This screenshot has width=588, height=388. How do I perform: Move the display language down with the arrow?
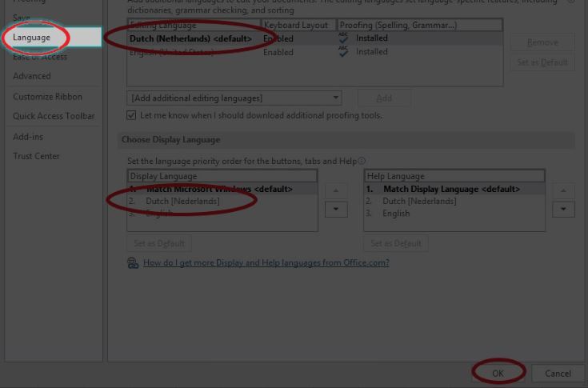coord(336,209)
